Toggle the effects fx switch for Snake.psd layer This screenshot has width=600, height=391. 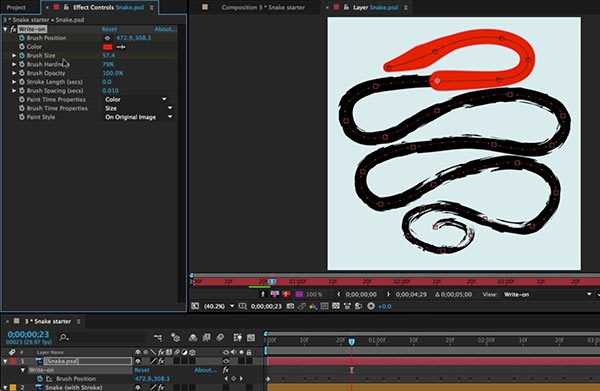(x=161, y=361)
